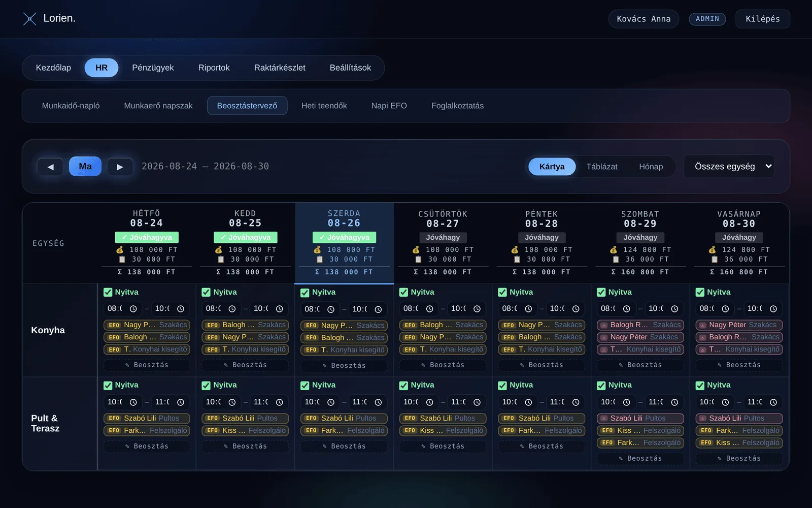Screen dimensions: 812x508
Task: Click the Kilépés logout button
Action: click(763, 19)
